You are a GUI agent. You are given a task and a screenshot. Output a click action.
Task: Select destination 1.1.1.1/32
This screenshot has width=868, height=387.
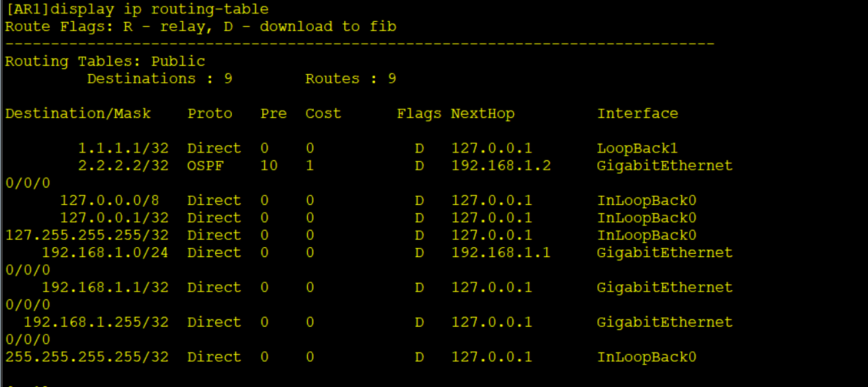tap(123, 148)
